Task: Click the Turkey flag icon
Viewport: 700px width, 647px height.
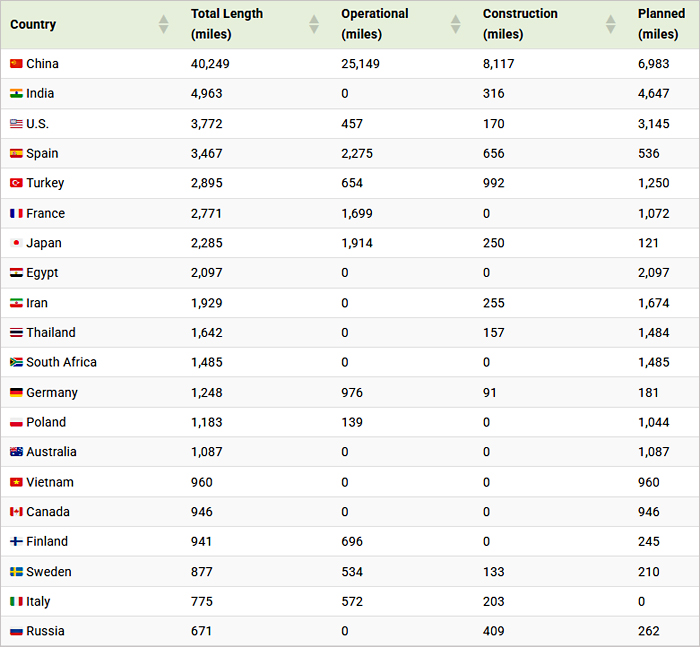Action: coord(16,183)
